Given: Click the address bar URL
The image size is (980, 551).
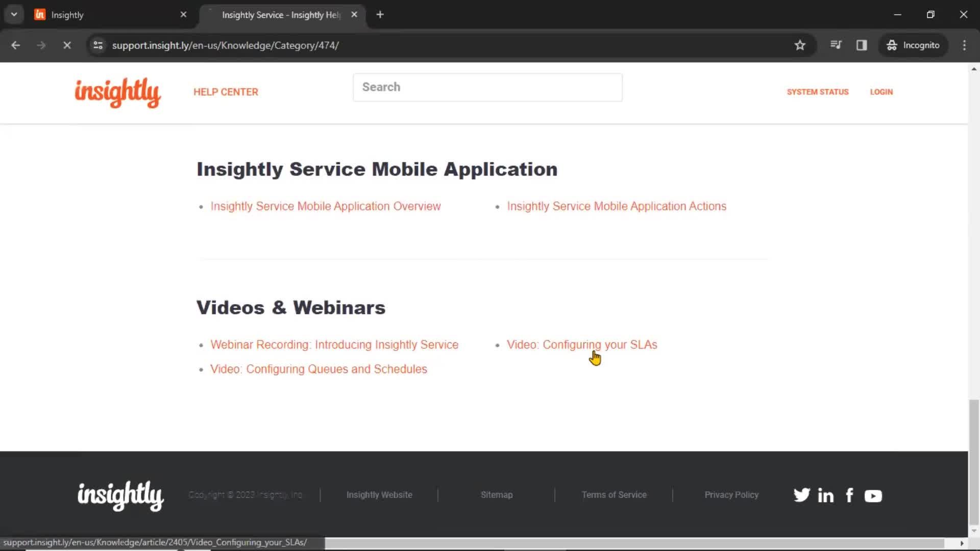Looking at the screenshot, I should [225, 45].
